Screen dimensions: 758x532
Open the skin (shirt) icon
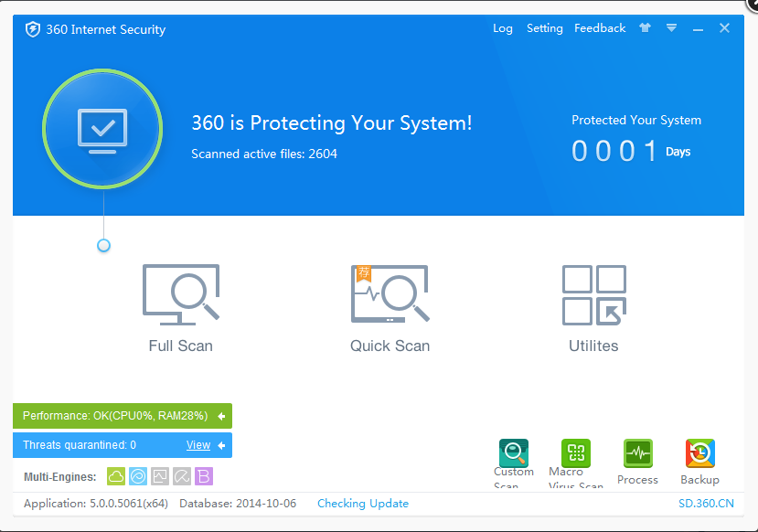[645, 27]
